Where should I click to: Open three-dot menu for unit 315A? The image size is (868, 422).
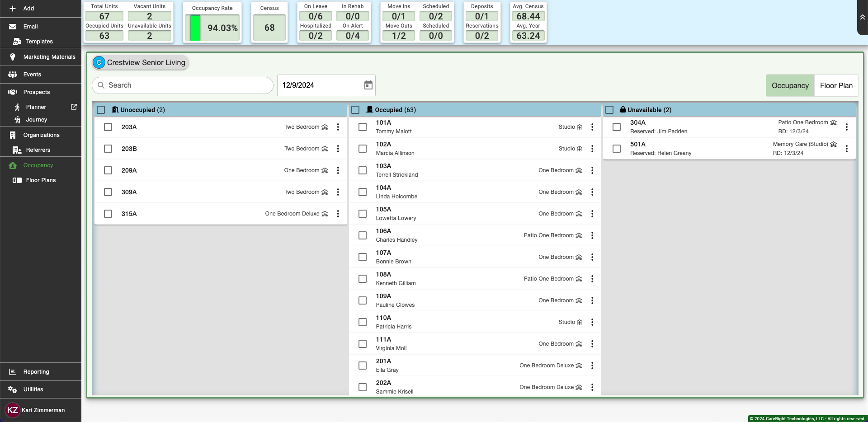point(338,214)
